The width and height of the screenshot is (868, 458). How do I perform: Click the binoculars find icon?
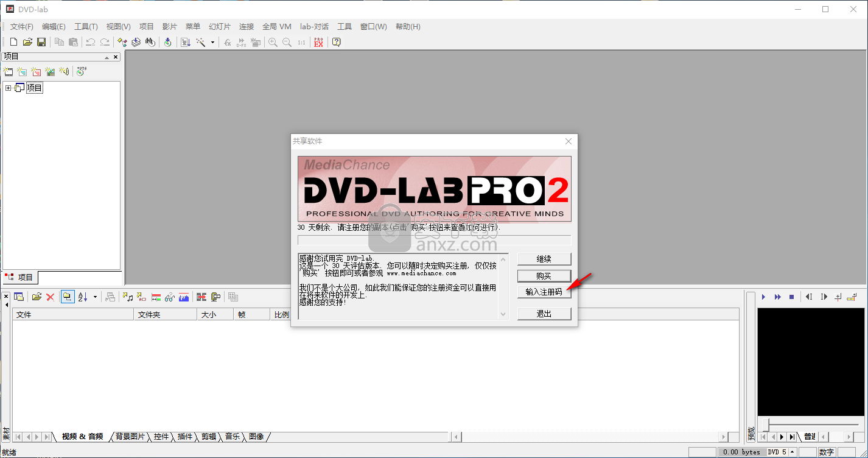[x=150, y=42]
